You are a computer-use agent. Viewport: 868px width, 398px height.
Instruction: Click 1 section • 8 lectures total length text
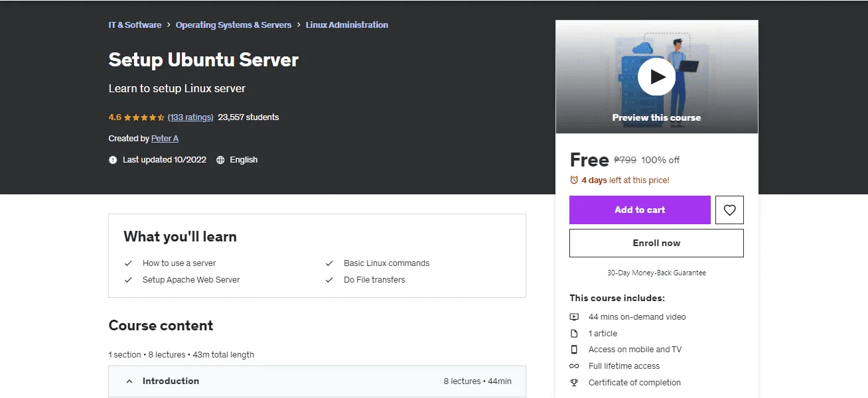181,355
